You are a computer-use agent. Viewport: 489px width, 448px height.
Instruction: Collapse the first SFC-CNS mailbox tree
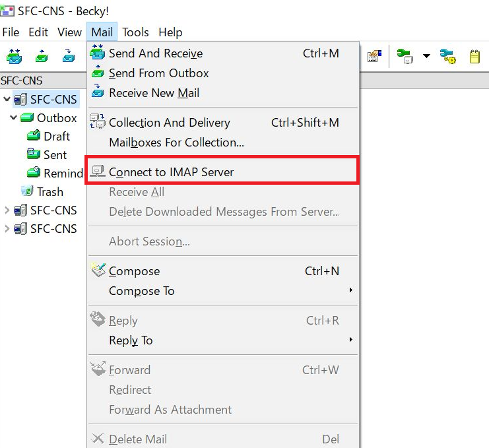click(x=7, y=100)
